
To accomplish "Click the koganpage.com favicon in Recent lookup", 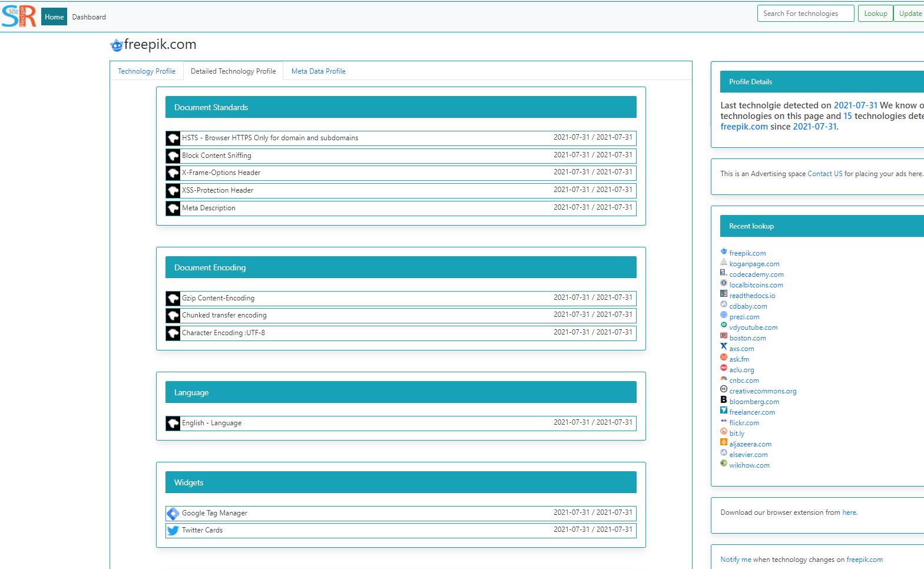I will pos(724,262).
